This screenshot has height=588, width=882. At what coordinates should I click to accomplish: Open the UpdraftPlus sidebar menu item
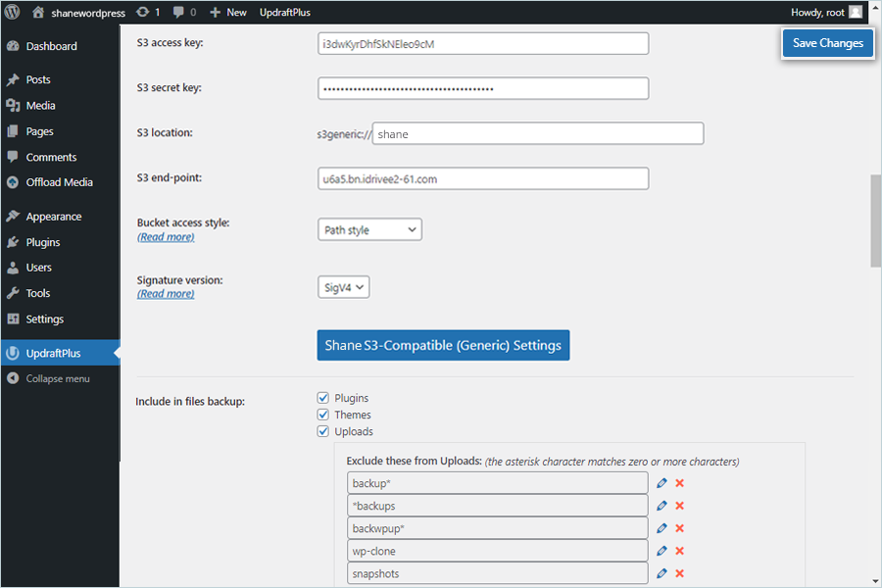pos(60,354)
